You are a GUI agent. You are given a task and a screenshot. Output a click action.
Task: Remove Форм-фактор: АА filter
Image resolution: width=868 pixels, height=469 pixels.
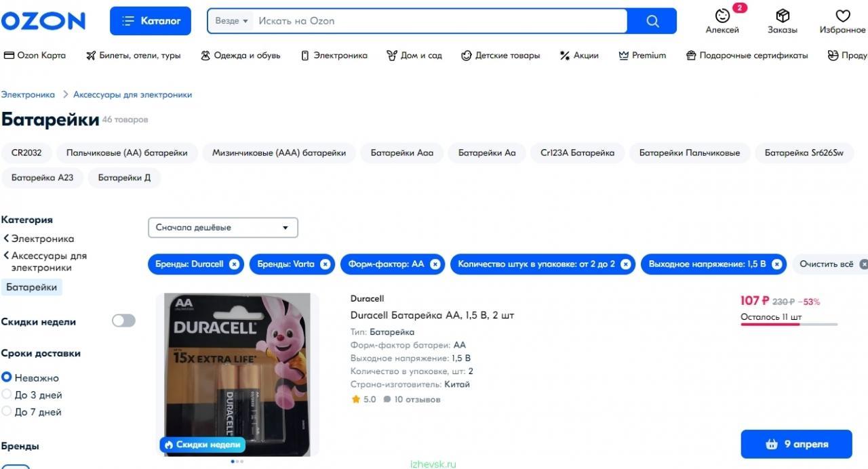click(x=435, y=264)
